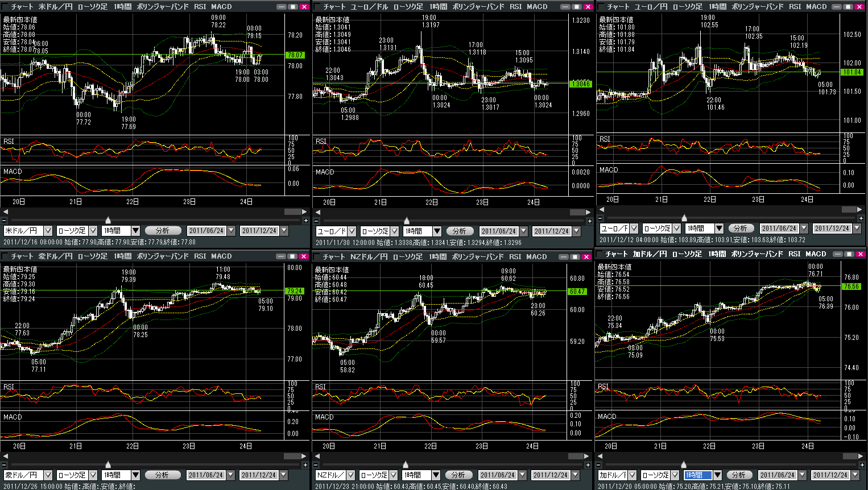The height and width of the screenshot is (490, 868).
Task: Open the 2011/06/24 start date picker on 豪ドル/円 chart
Action: click(x=230, y=475)
